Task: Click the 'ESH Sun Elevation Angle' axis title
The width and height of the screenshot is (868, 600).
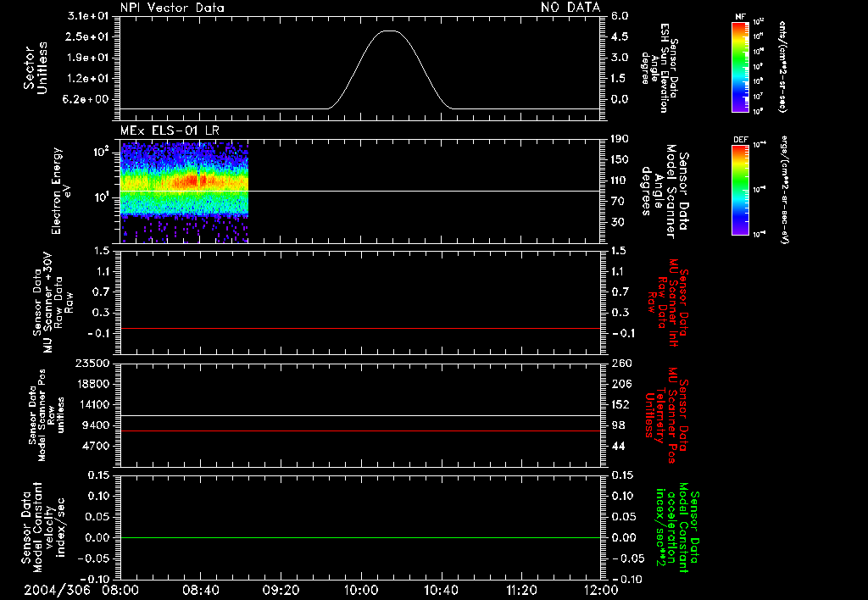Action: point(659,68)
